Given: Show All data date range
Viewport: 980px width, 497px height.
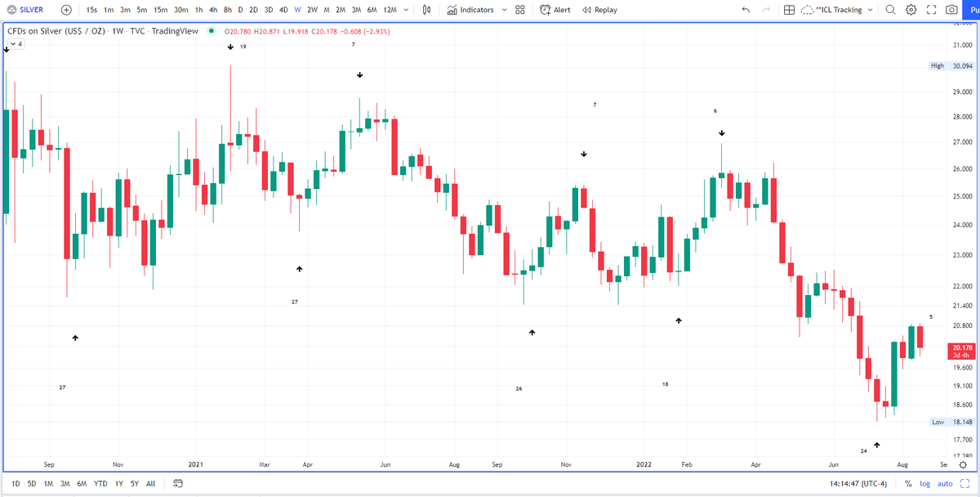Looking at the screenshot, I should tap(150, 483).
